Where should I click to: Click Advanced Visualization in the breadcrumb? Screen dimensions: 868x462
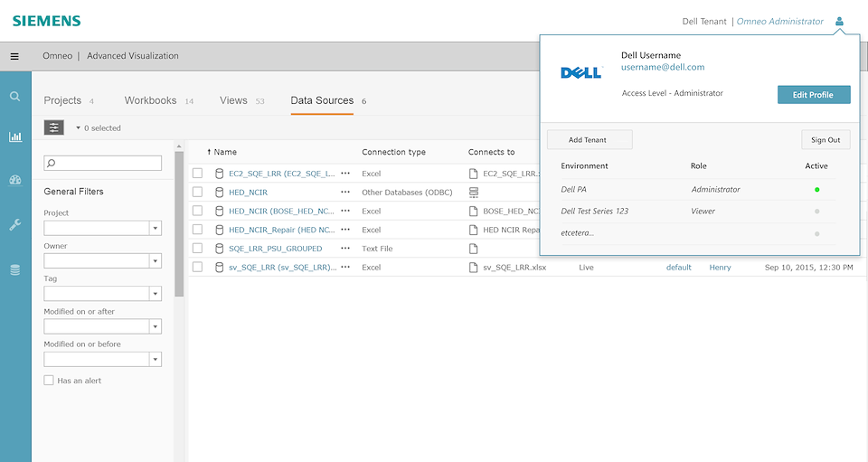click(x=133, y=56)
